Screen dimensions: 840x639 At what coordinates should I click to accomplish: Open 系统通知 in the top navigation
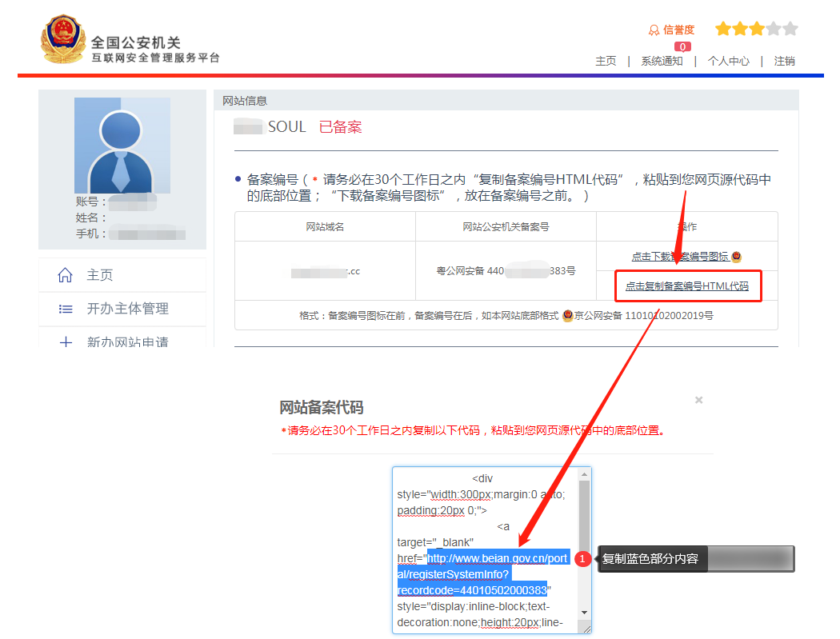[x=662, y=61]
